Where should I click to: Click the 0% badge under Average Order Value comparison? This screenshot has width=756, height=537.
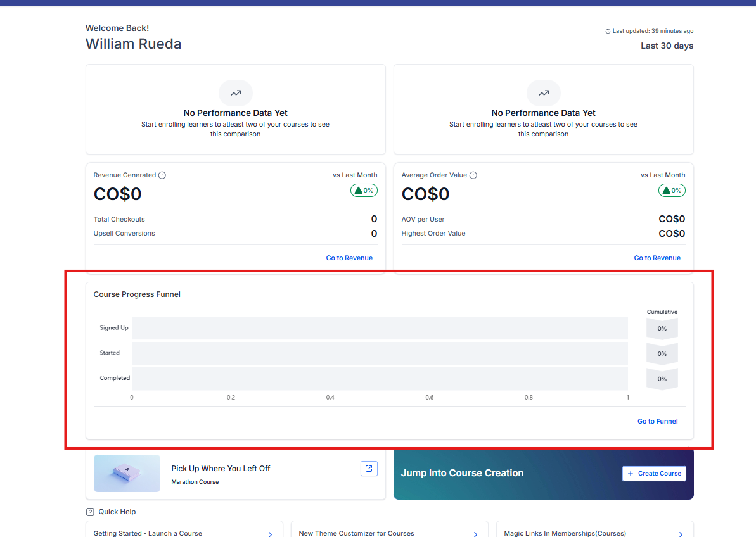coord(672,190)
